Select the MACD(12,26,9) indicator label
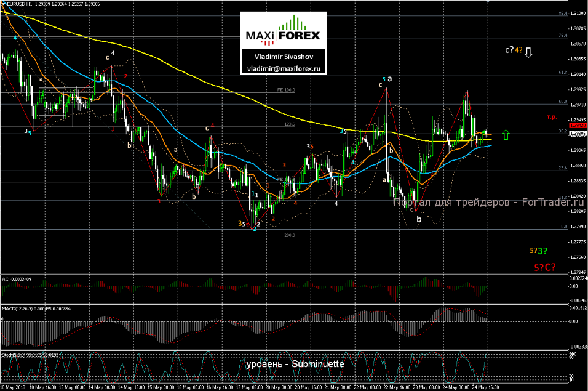This screenshot has height=391, width=588. (36, 308)
